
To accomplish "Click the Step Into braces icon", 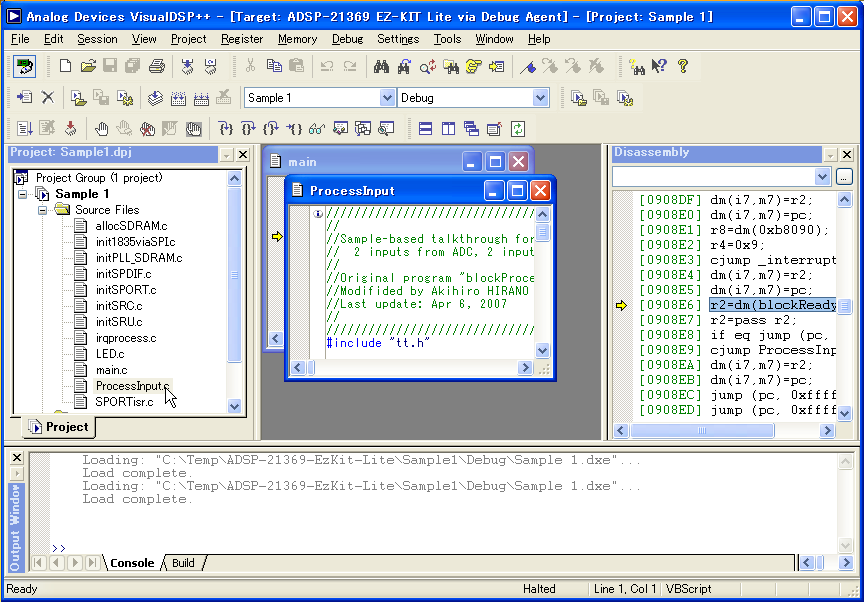I will coord(225,129).
